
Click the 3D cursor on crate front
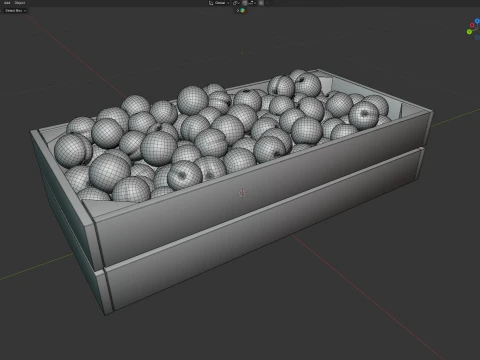pos(242,193)
